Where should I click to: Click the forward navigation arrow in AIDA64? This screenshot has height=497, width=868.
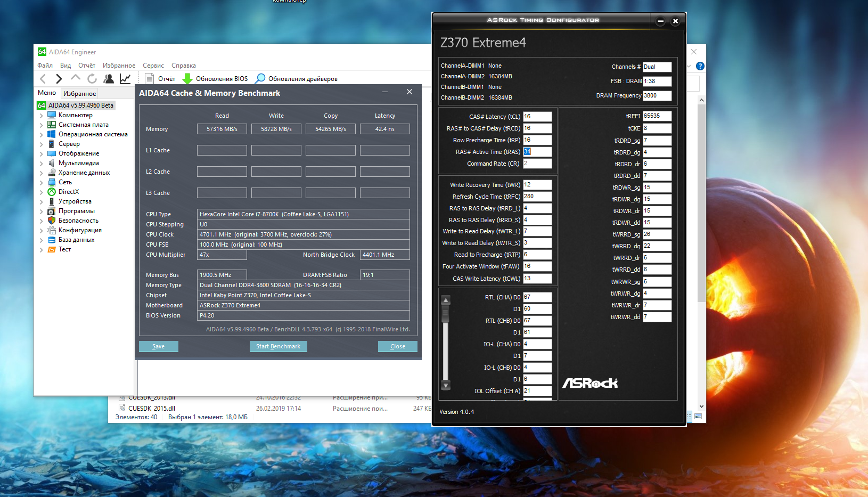pyautogui.click(x=59, y=79)
